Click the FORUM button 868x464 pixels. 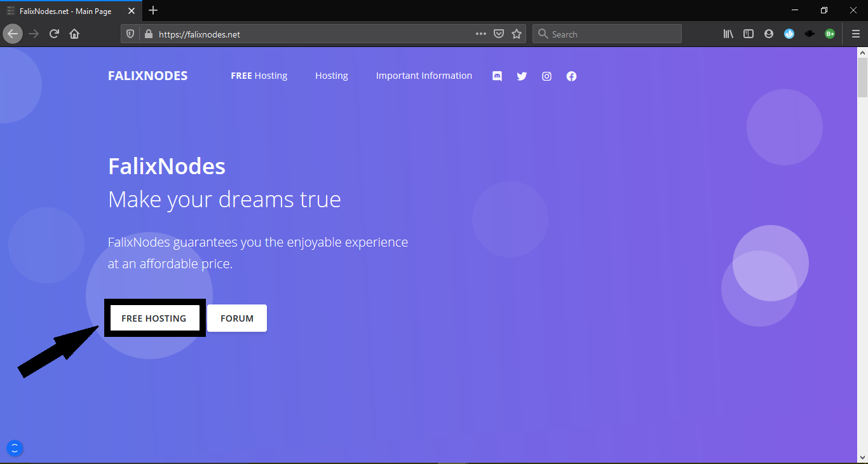point(237,318)
